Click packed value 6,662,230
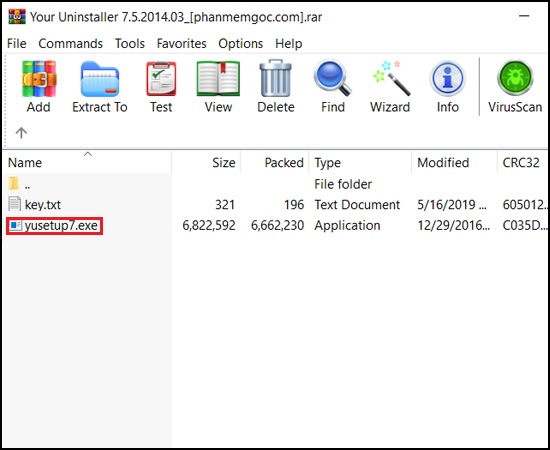The image size is (550, 450). (x=277, y=225)
